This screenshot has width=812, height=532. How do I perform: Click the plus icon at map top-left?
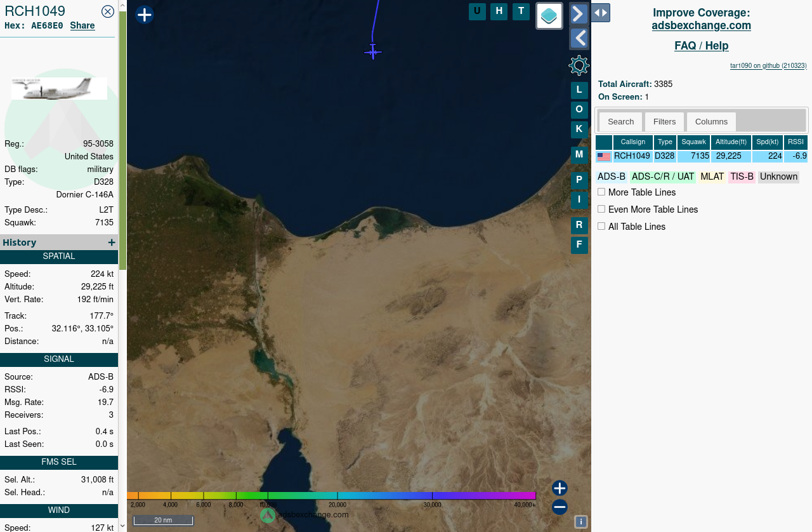(145, 15)
